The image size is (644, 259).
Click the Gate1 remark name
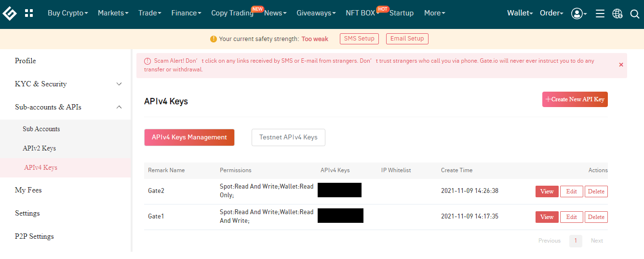156,217
